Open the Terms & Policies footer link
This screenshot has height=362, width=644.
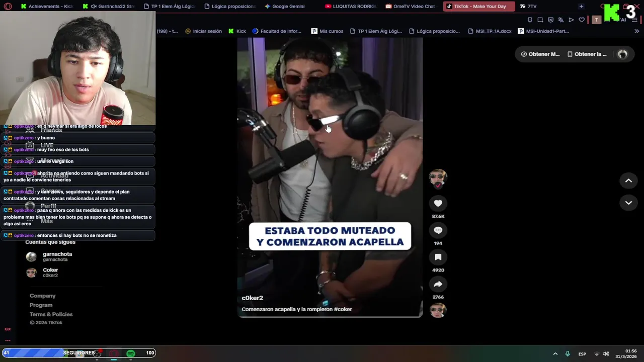coord(51,314)
